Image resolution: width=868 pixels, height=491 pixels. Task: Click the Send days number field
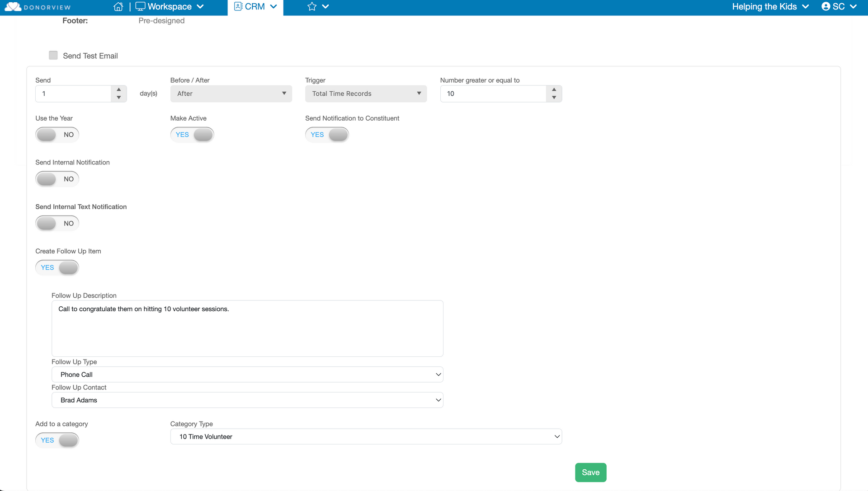pos(73,94)
